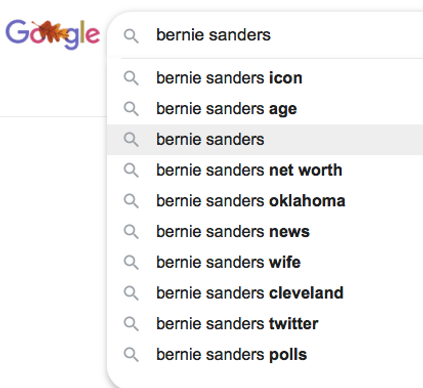Image resolution: width=423 pixels, height=388 pixels.
Task: Select the 'bernie sanders news' suggestion
Action: [265, 231]
